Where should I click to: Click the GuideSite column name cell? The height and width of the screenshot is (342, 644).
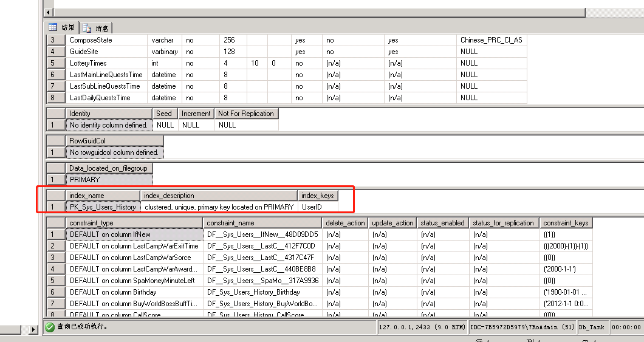pyautogui.click(x=106, y=52)
